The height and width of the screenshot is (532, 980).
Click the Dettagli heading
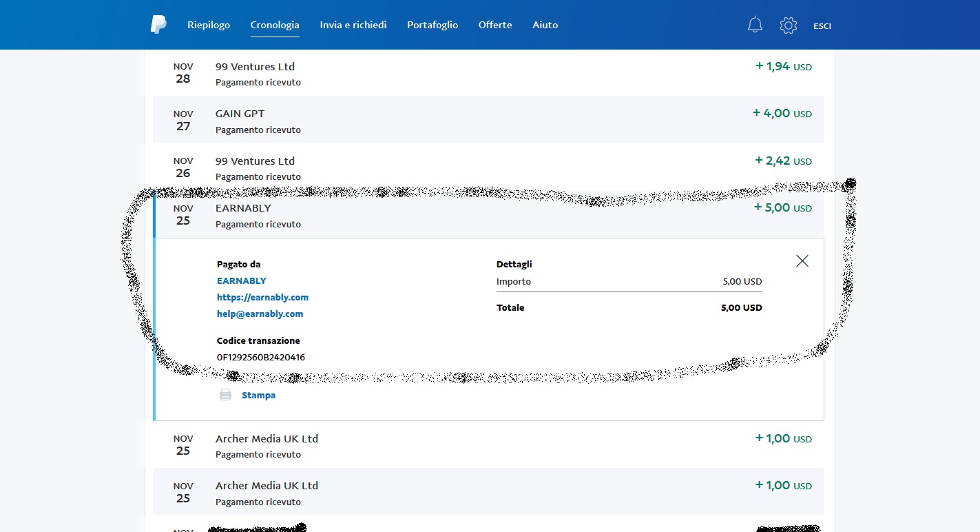(x=514, y=264)
